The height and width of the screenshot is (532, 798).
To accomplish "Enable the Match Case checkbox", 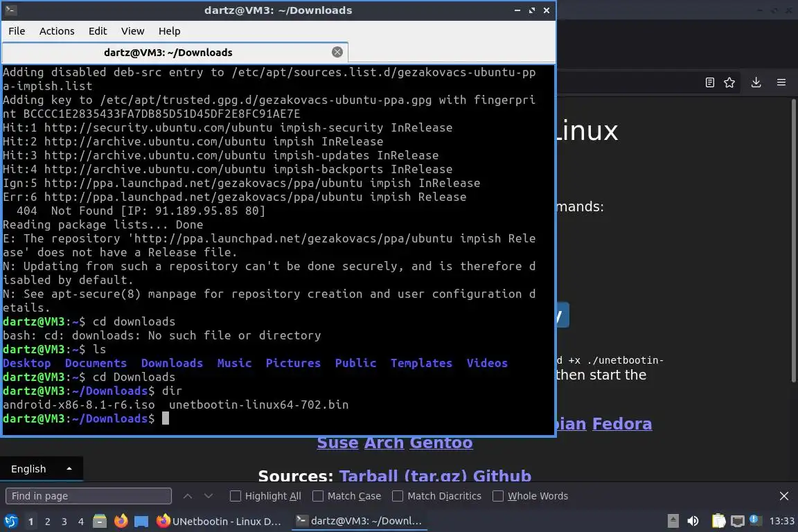I will [x=317, y=496].
